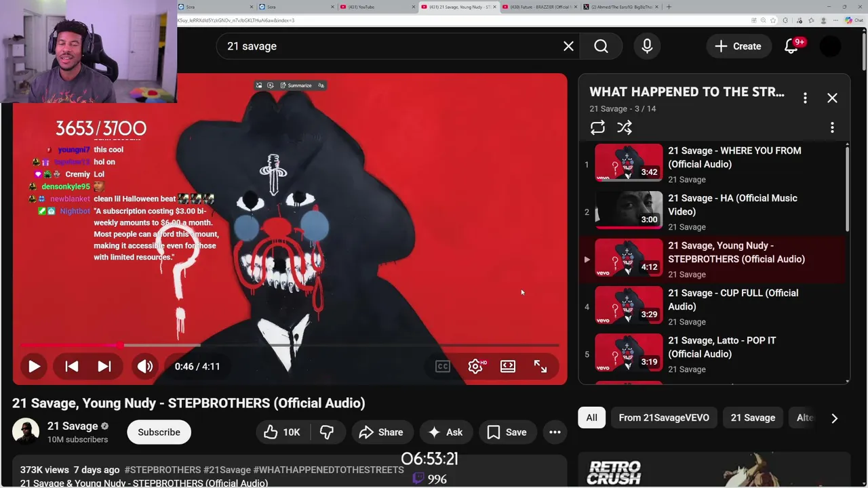Click the browser address bar URL
Screen dimensions: 868x488
coord(236,20)
